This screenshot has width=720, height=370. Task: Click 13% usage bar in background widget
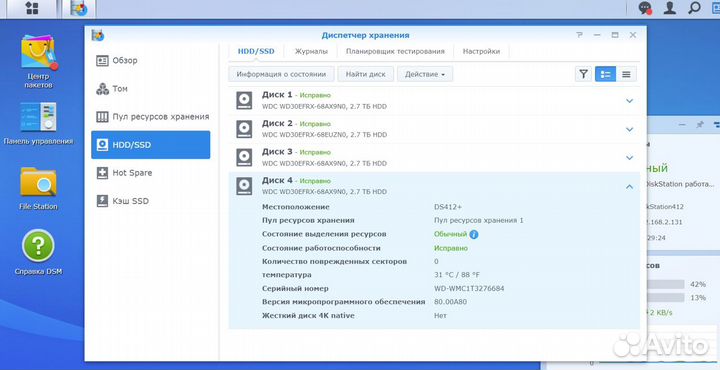click(665, 298)
